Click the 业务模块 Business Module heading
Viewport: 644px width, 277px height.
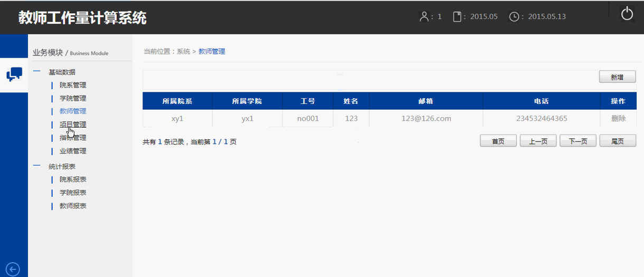pos(71,53)
